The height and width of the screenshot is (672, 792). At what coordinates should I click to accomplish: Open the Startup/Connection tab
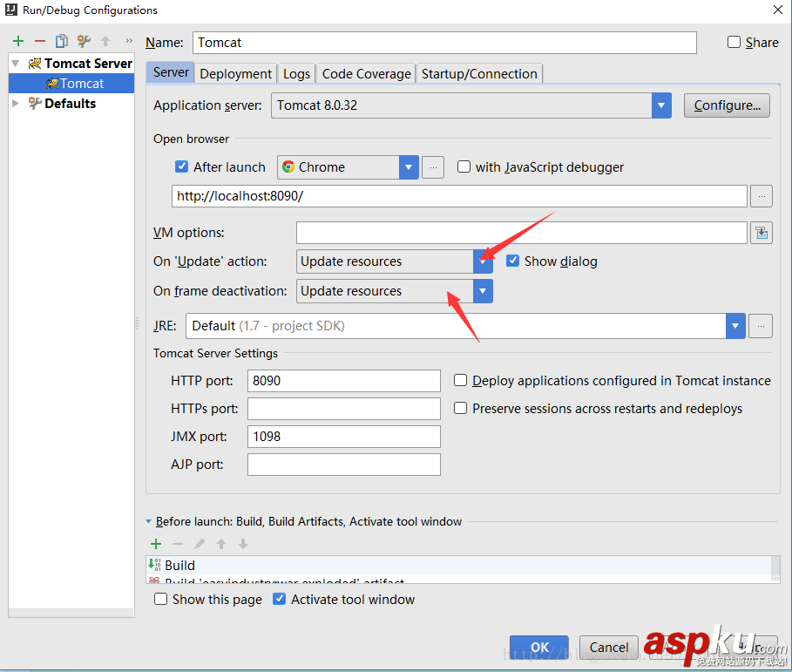pos(479,74)
